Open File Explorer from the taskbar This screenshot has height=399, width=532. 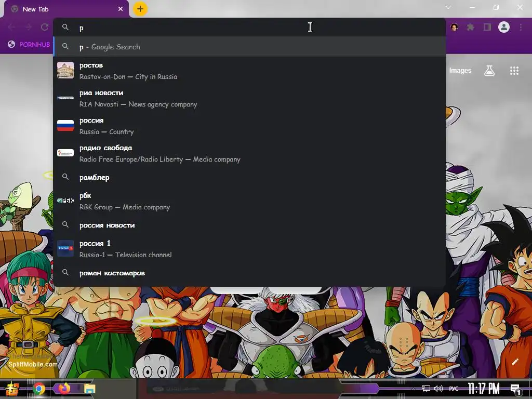click(x=90, y=389)
